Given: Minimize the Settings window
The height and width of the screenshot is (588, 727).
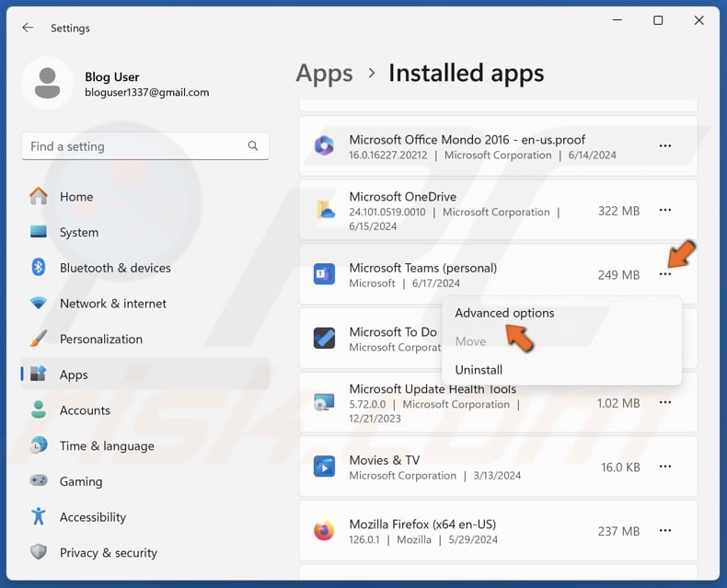Looking at the screenshot, I should coord(617,20).
